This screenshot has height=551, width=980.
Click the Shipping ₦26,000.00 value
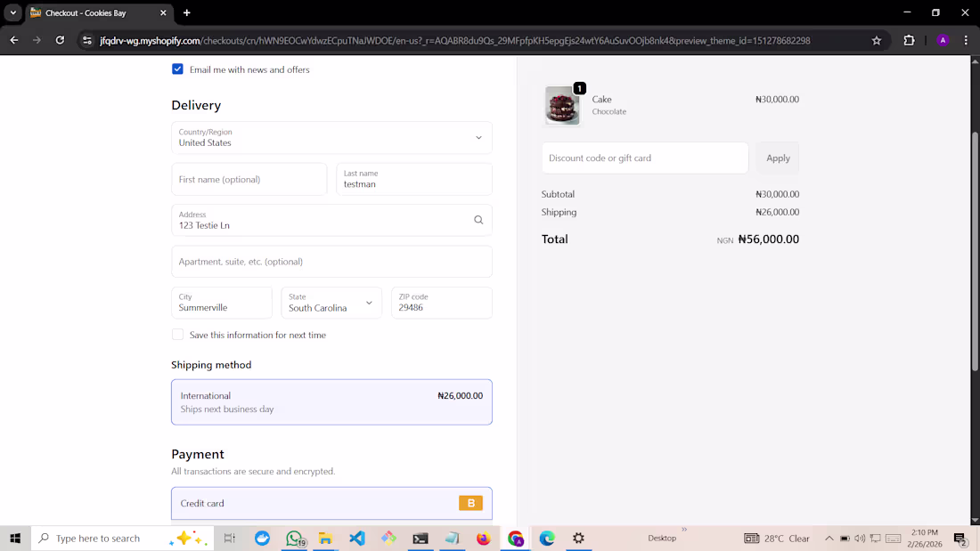[777, 212]
